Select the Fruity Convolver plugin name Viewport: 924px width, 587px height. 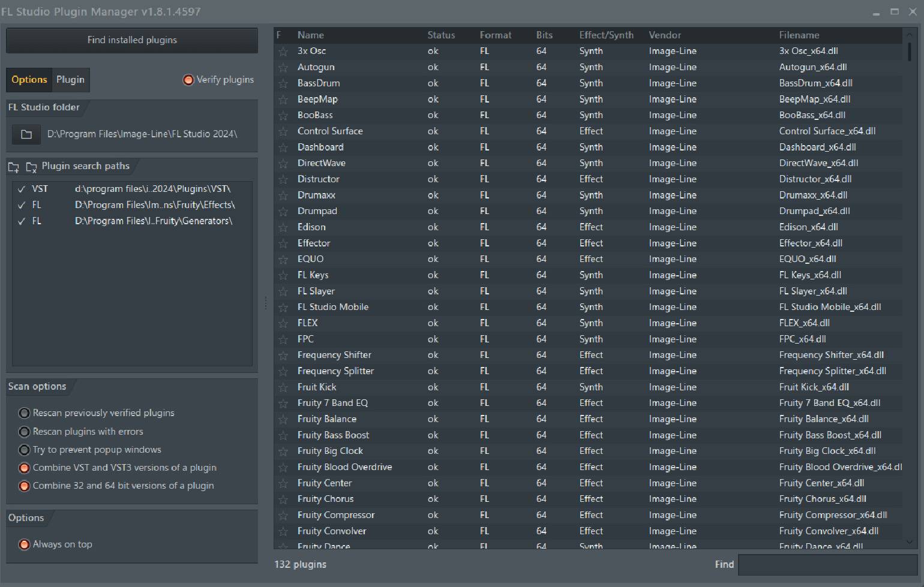click(332, 532)
